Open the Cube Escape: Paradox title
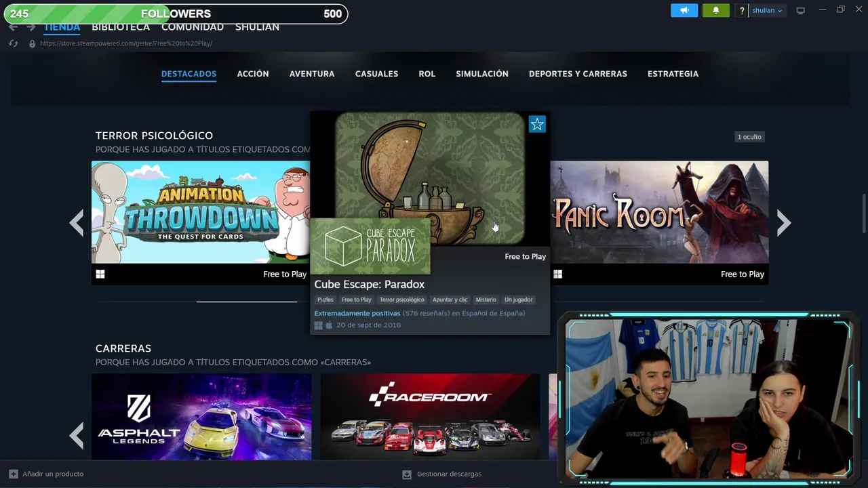The height and width of the screenshot is (488, 868). tap(370, 285)
